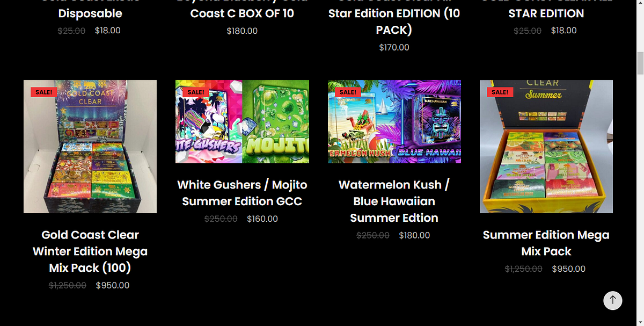The image size is (644, 326).
Task: Click the page vertical scrollbar thumb
Action: click(639, 63)
